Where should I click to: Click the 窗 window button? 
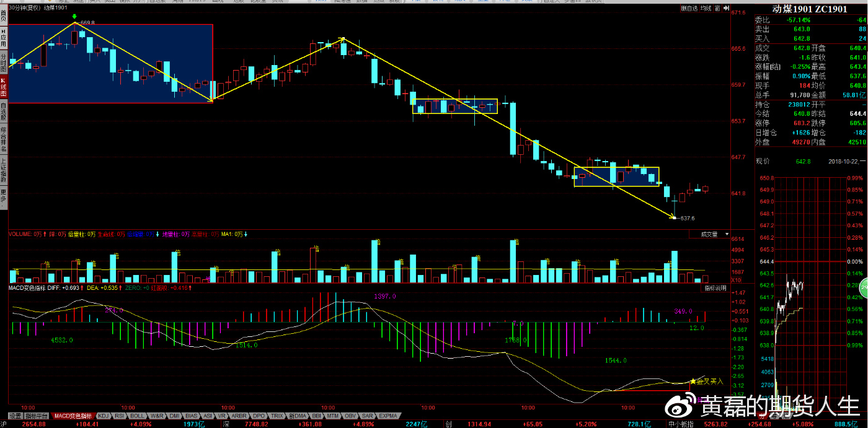pos(717,9)
